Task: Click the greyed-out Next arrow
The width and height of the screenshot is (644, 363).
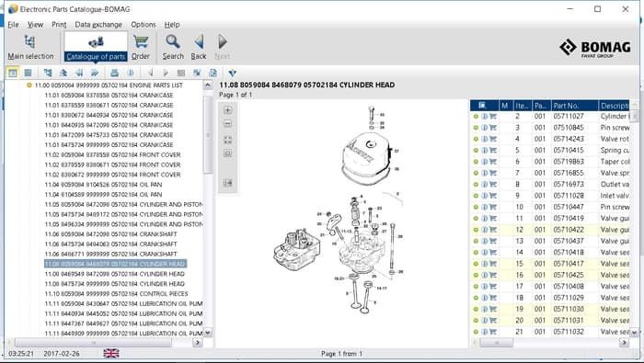Action: coord(223,48)
